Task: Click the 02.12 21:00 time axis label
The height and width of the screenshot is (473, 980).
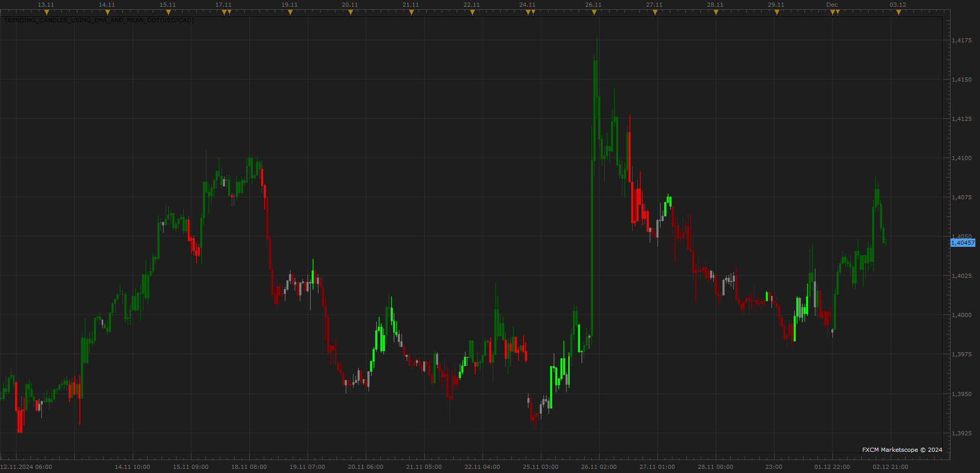Action: point(890,467)
